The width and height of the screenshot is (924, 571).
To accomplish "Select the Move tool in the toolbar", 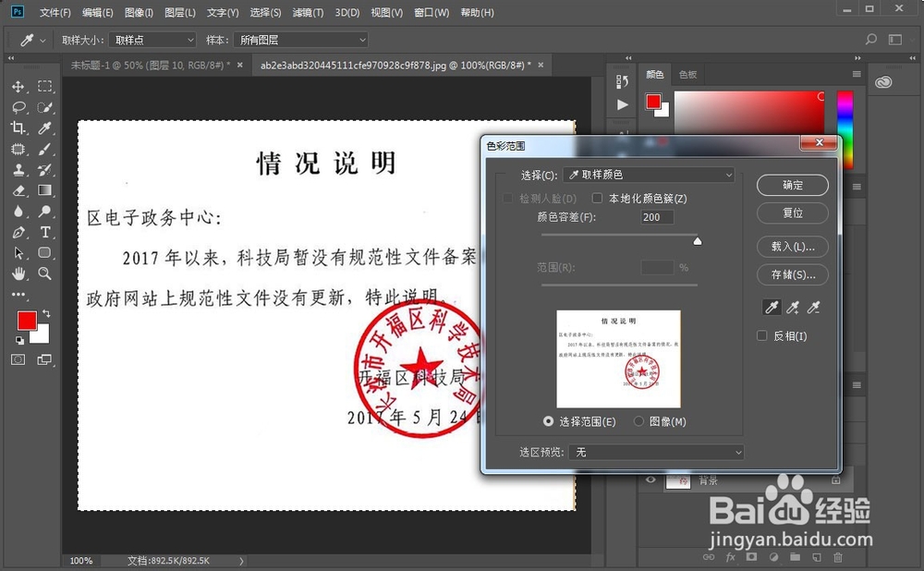I will coord(19,86).
